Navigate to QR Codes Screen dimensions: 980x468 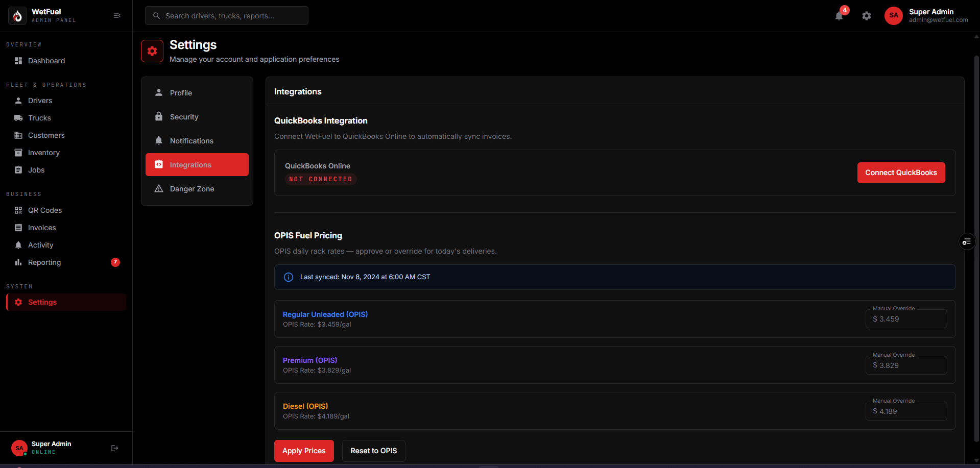[66, 210]
